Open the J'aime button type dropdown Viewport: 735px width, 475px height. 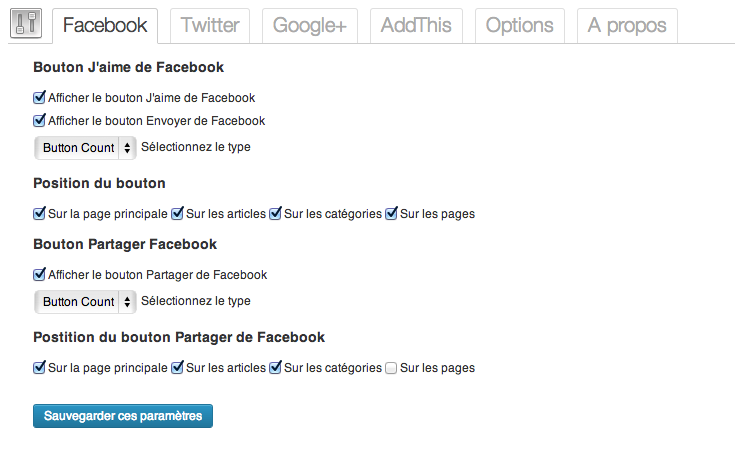coord(85,148)
